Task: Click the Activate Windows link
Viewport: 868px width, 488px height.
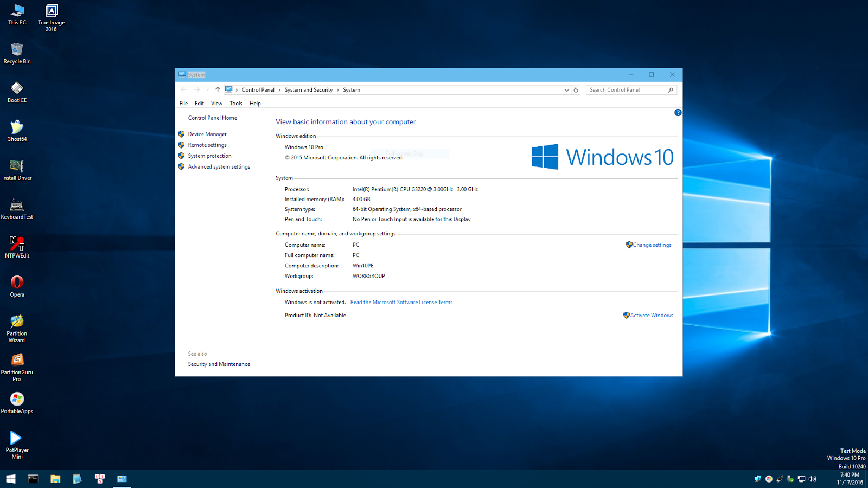Action: (x=651, y=315)
